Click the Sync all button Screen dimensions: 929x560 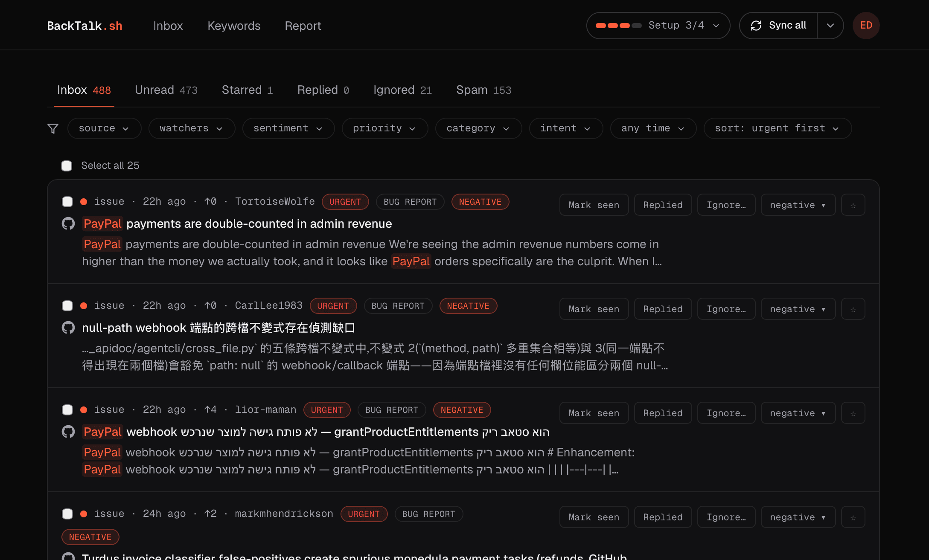click(778, 26)
